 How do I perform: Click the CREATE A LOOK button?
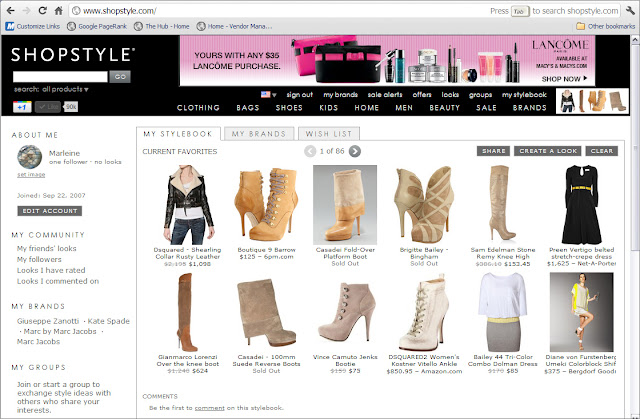point(548,151)
